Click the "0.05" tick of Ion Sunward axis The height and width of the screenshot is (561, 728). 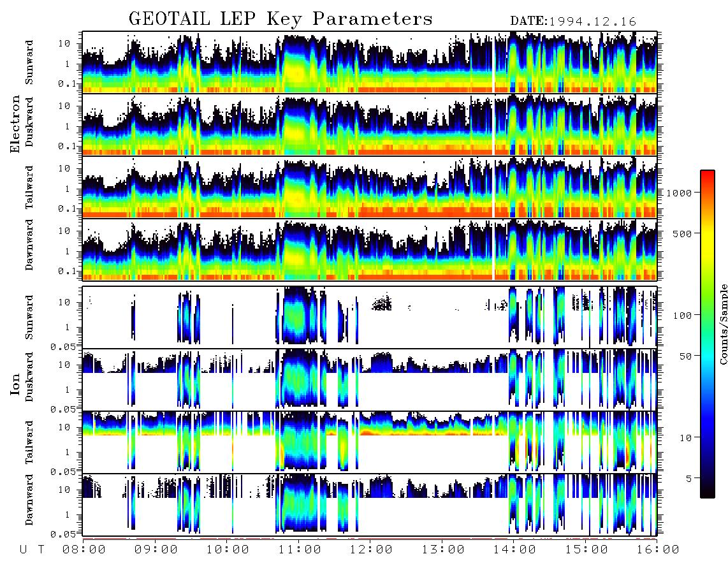click(x=63, y=346)
